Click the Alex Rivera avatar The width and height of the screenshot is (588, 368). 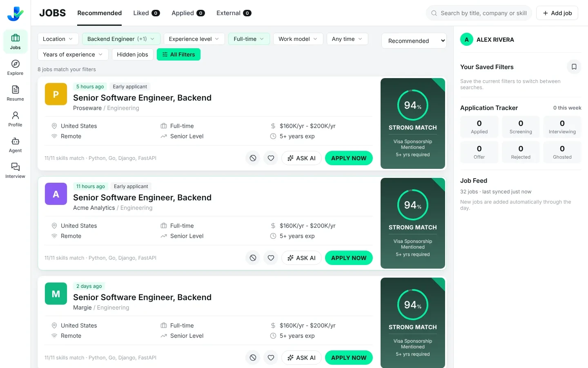[467, 40]
